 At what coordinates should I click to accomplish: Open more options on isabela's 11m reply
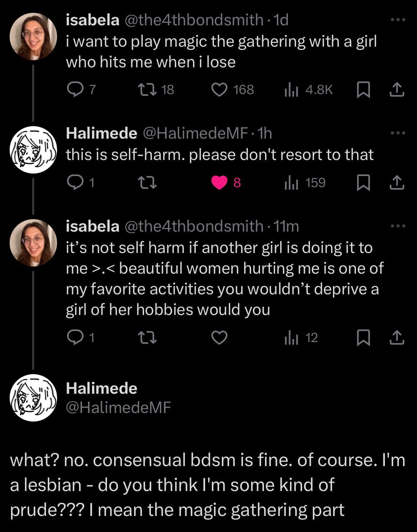pos(398,226)
